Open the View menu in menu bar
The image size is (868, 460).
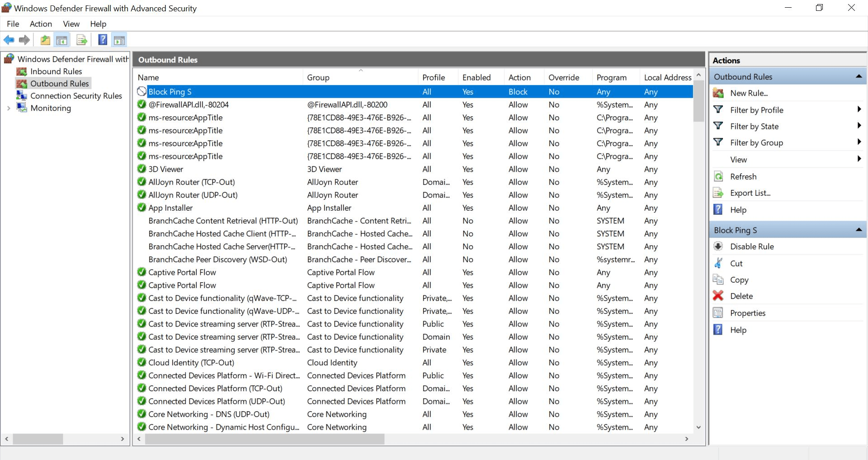click(71, 24)
